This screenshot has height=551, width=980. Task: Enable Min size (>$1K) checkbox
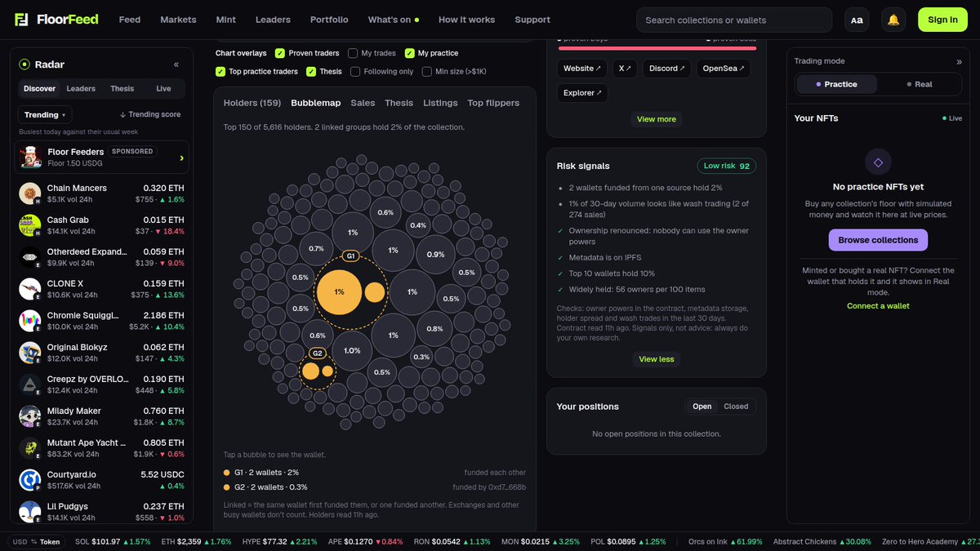coord(427,72)
